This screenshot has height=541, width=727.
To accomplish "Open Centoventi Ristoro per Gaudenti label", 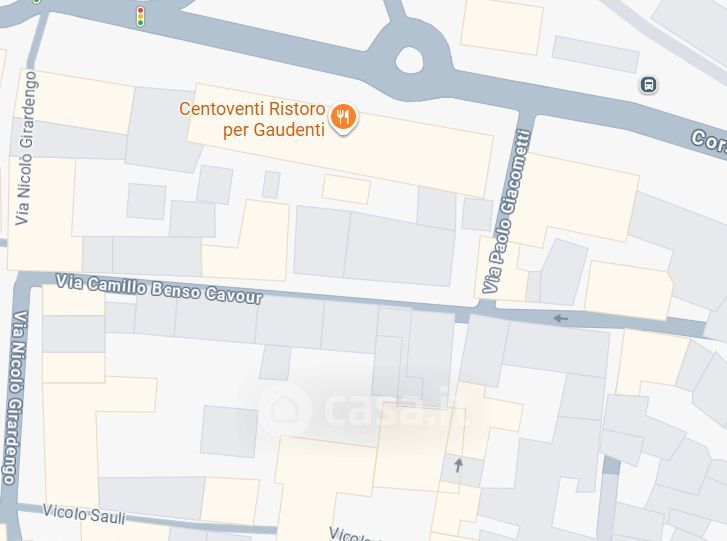I will point(252,119).
